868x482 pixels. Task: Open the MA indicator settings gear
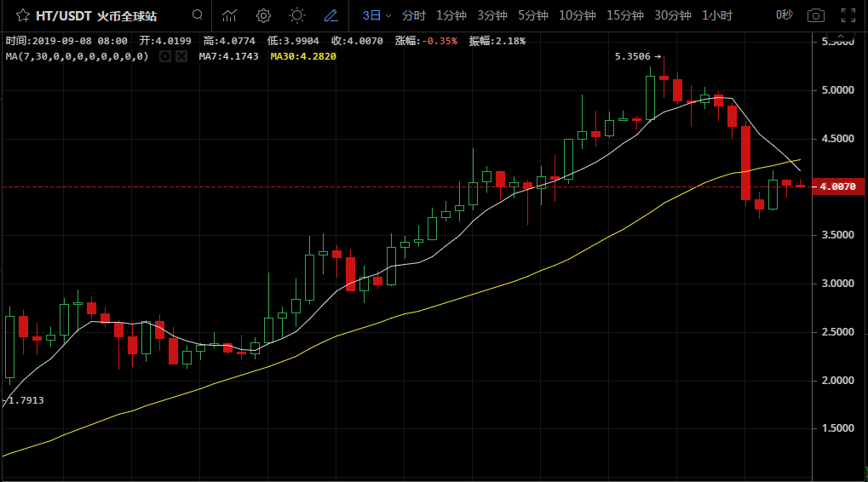tap(165, 56)
